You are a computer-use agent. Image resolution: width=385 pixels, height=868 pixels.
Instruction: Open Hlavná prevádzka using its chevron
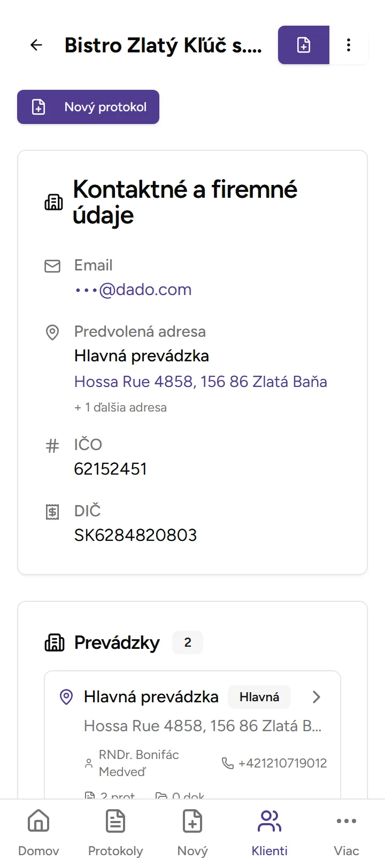[x=317, y=697]
